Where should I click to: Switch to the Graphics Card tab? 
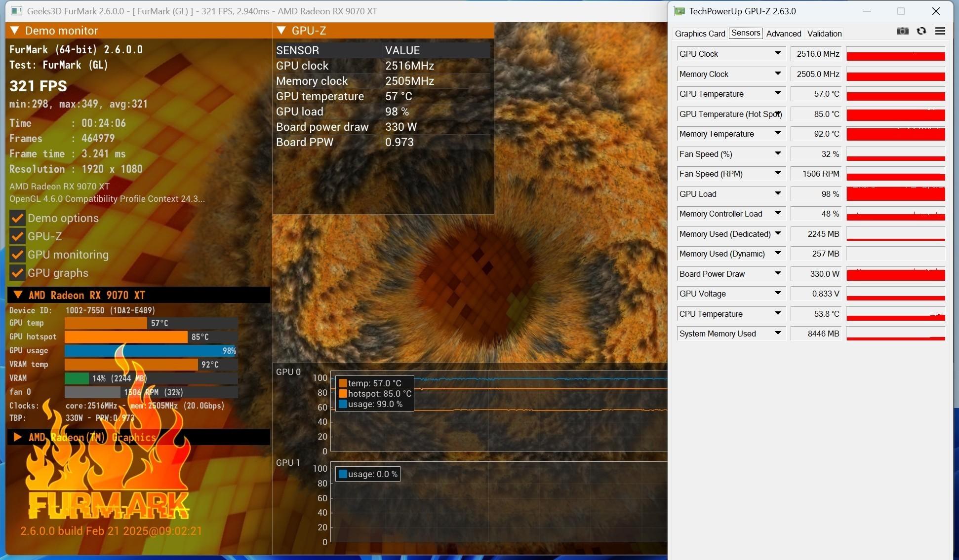coord(700,34)
